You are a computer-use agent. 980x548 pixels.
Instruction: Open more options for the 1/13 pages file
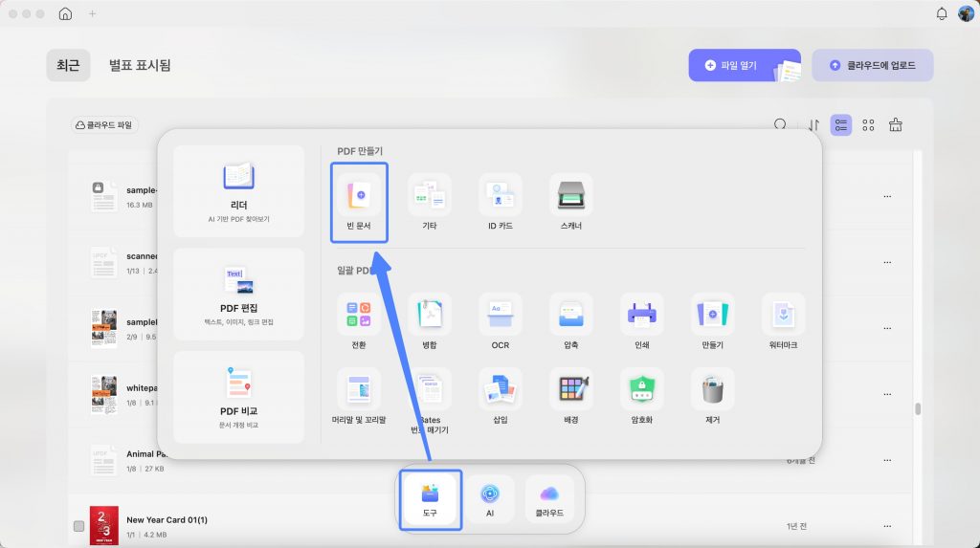(887, 262)
